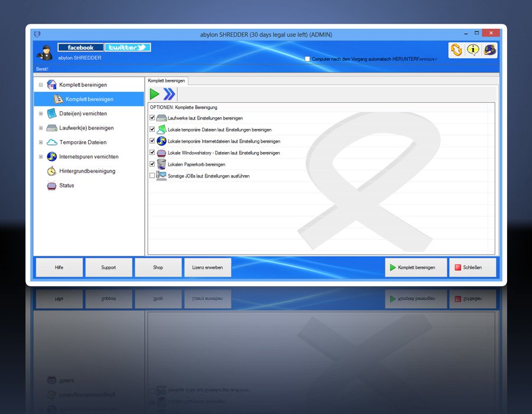532x414 pixels.
Task: Click the Schließen button
Action: (x=473, y=267)
